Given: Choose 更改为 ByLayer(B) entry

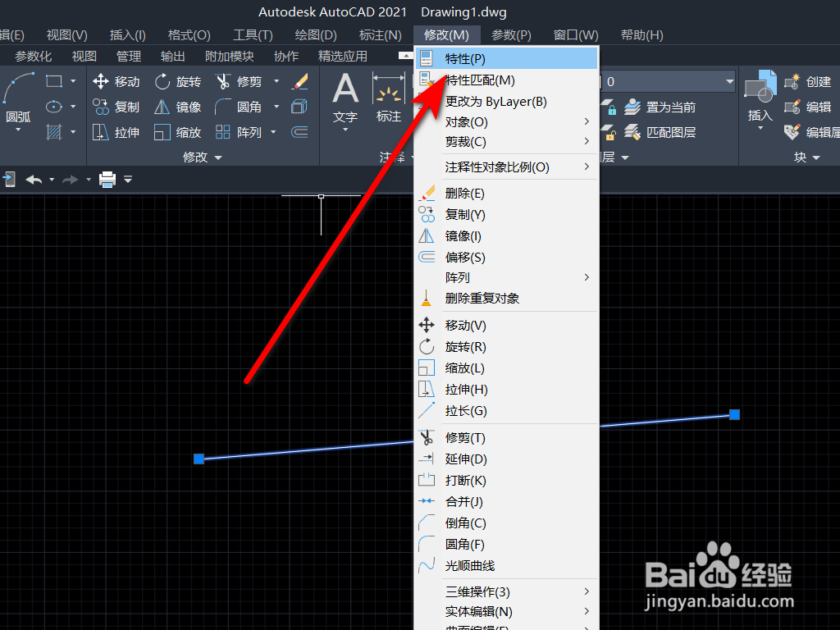Looking at the screenshot, I should click(x=507, y=101).
